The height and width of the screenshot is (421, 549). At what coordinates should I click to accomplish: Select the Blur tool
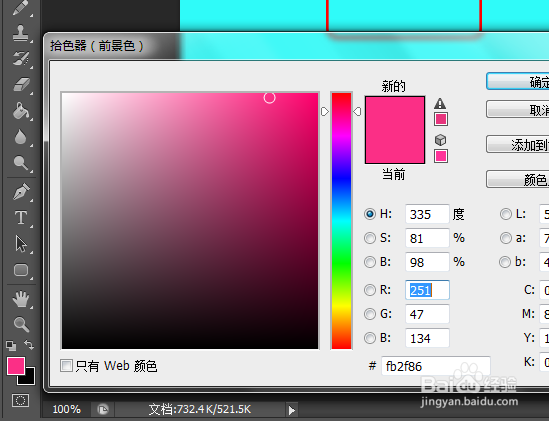21,137
